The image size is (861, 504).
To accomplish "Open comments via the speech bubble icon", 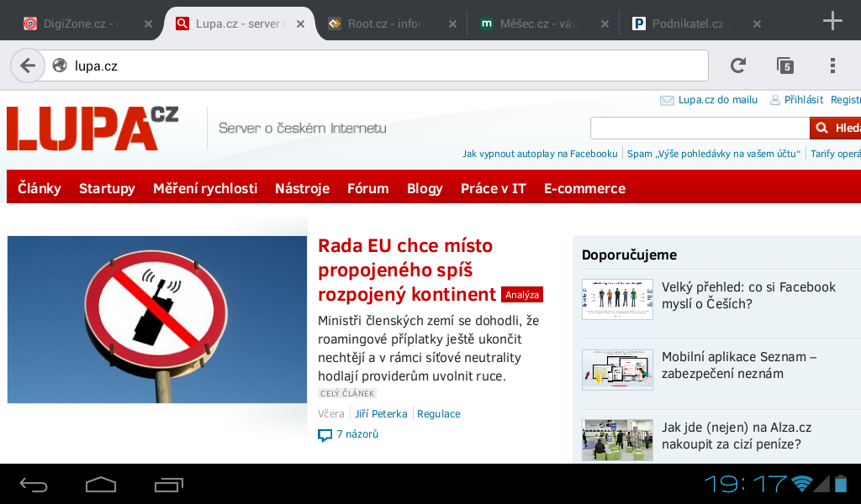I will pyautogui.click(x=325, y=435).
